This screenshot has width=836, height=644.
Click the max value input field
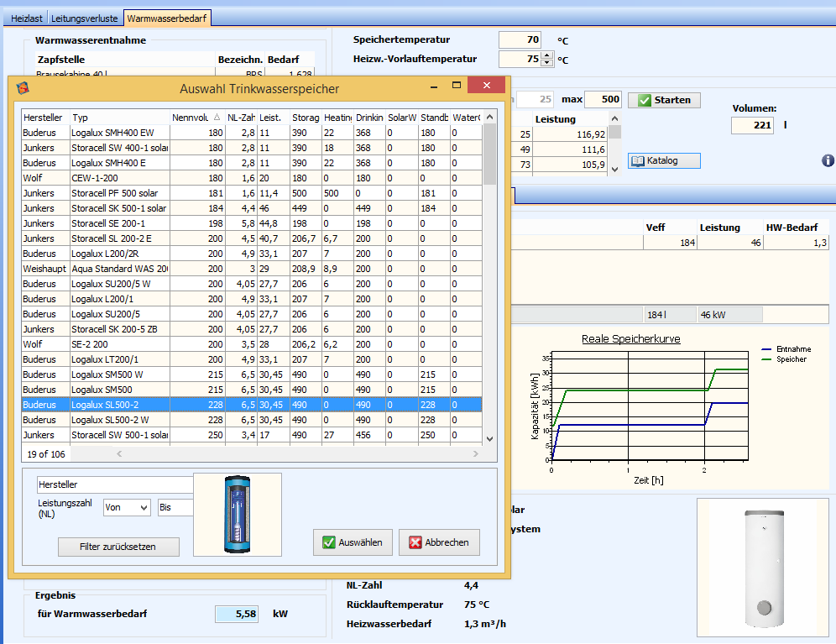603,100
